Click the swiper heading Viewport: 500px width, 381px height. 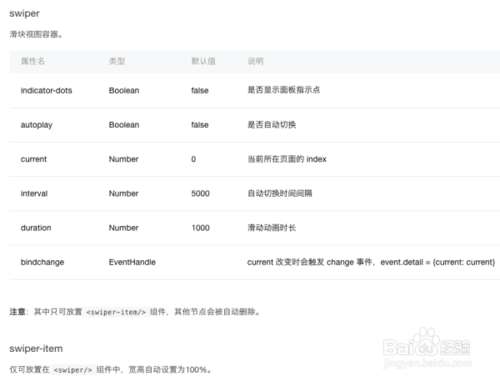coord(24,14)
